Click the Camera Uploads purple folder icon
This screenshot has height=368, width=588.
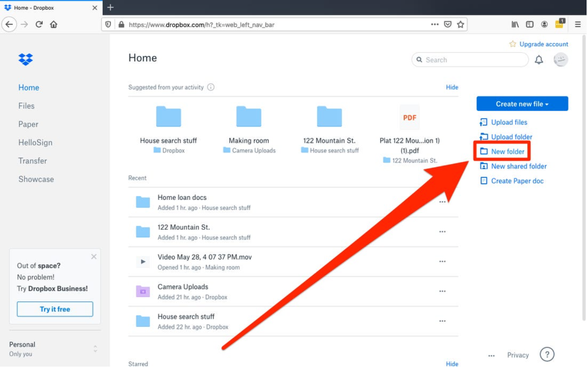tap(143, 291)
